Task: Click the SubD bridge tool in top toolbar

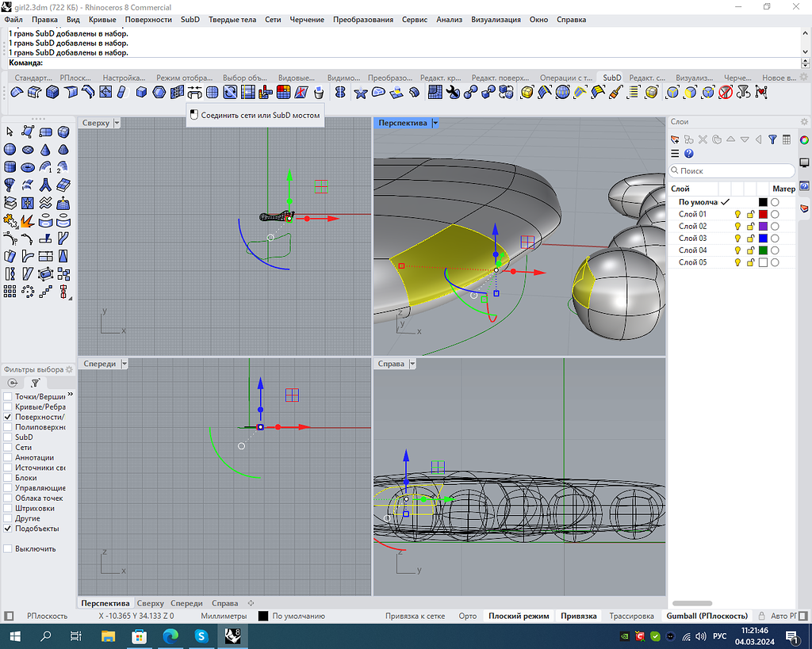Action: 194,93
